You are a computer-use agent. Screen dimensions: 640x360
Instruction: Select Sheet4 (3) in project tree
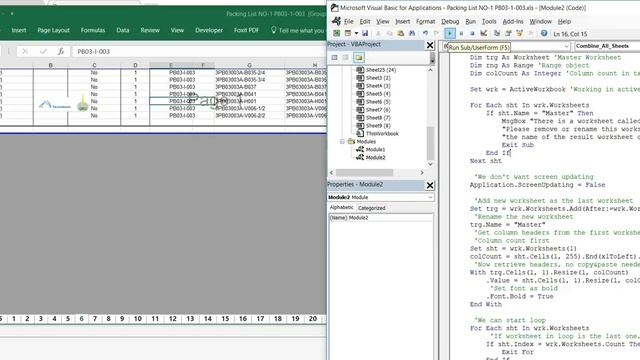point(378,86)
